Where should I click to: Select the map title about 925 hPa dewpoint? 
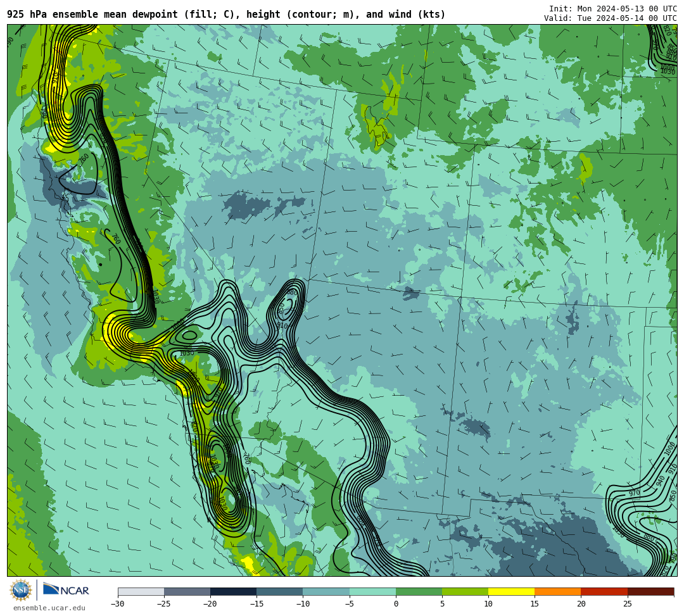coord(226,15)
